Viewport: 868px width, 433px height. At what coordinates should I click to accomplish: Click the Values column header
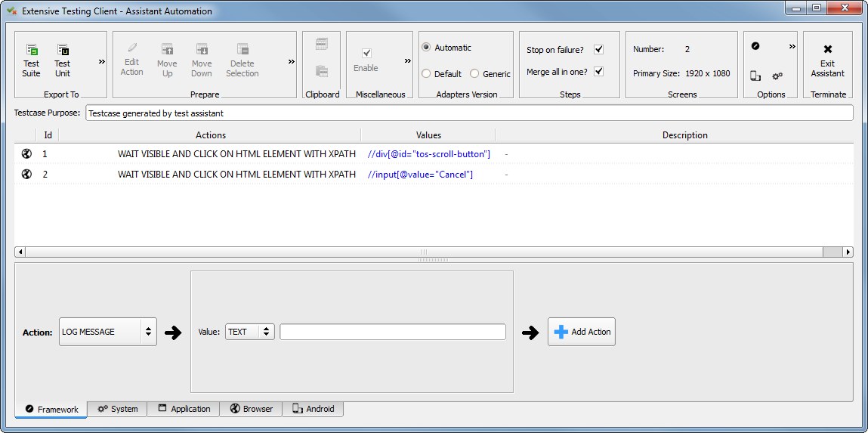click(428, 135)
